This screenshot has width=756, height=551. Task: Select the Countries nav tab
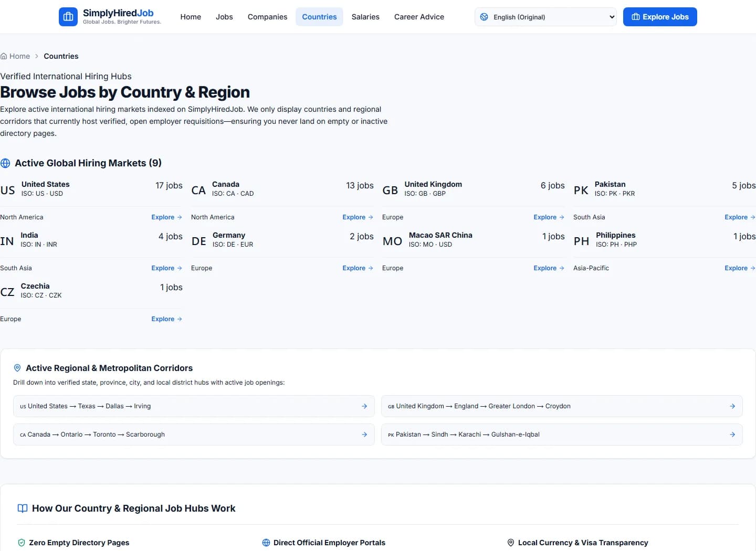coord(319,17)
